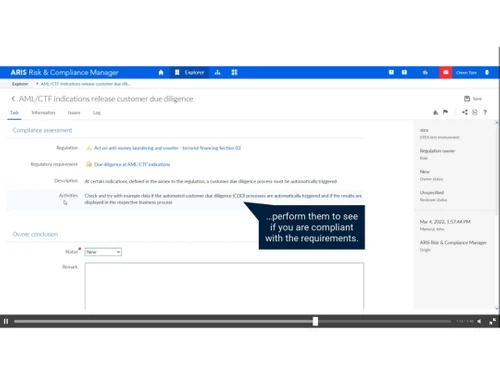This screenshot has width=500, height=375.
Task: Click first square icon left of red button
Action: pyautogui.click(x=391, y=72)
